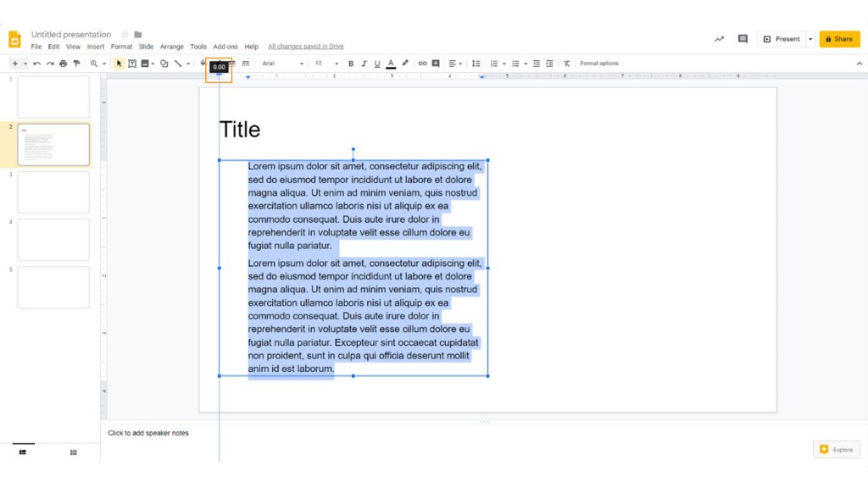Toggle bold formatting on selected text

pos(350,64)
